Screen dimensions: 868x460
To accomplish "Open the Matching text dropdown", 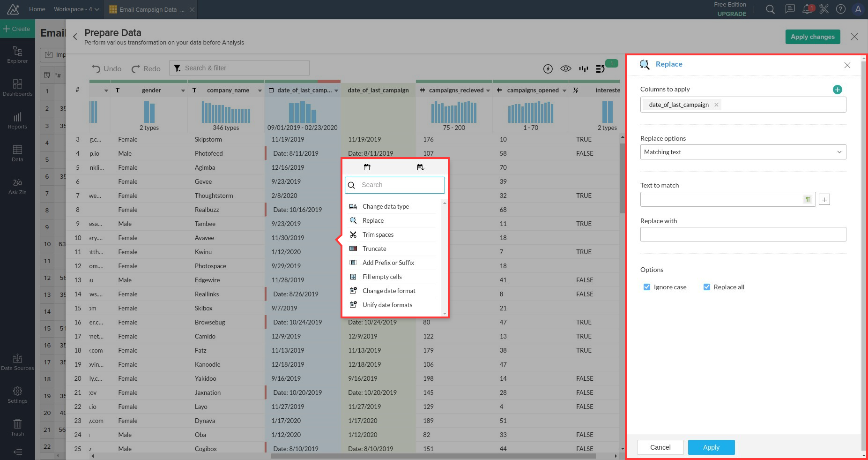I will point(742,152).
